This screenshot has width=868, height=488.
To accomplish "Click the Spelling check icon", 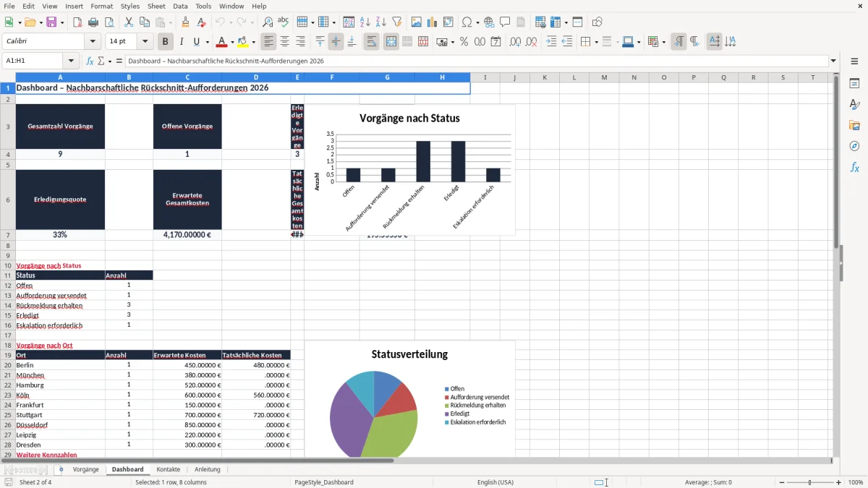I will tap(284, 22).
